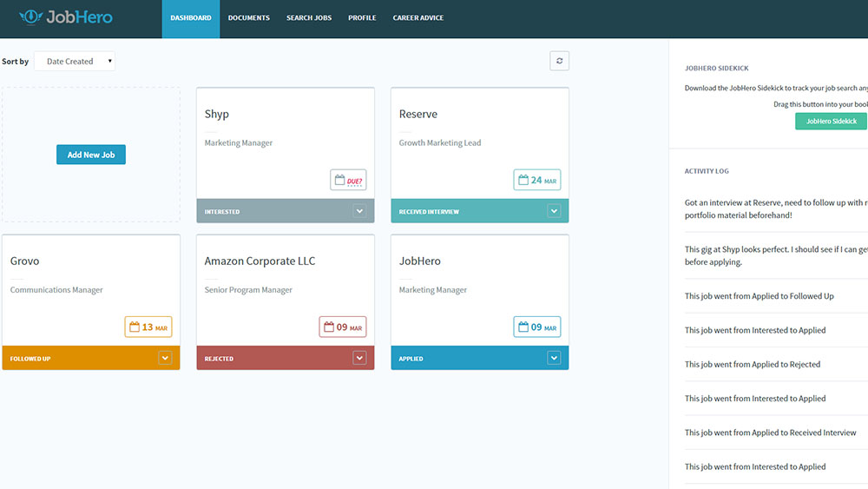
Task: Expand Received Interview status dropdown on Reserve
Action: click(554, 211)
